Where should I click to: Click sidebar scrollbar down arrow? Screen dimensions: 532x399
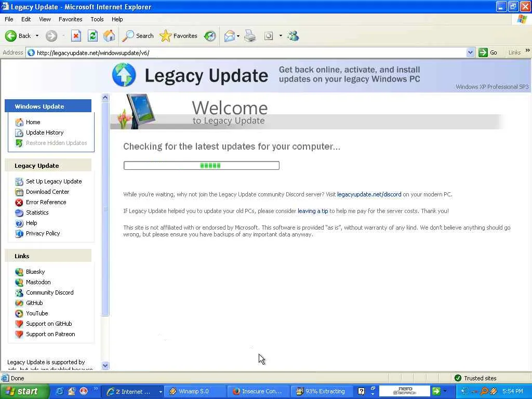coord(105,365)
